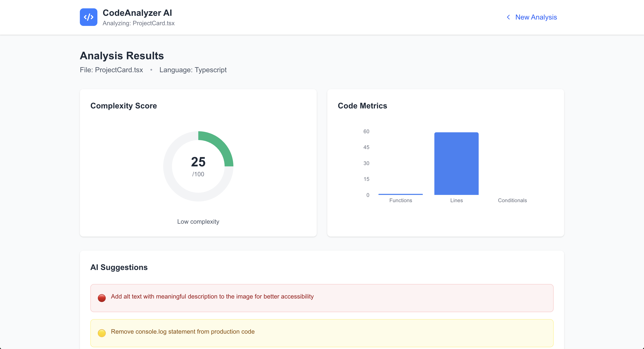644x349 pixels.
Task: Click the AI Suggestions section heading
Action: click(119, 267)
